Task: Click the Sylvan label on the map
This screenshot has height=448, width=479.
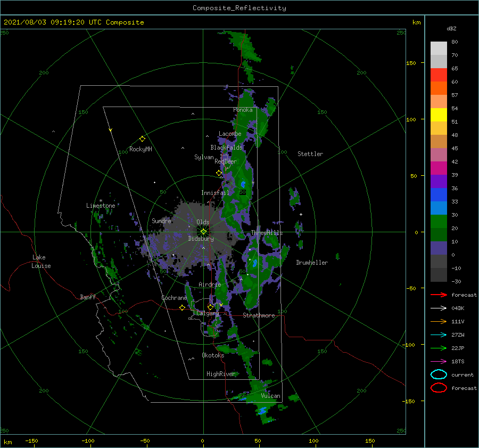Action: [x=204, y=157]
